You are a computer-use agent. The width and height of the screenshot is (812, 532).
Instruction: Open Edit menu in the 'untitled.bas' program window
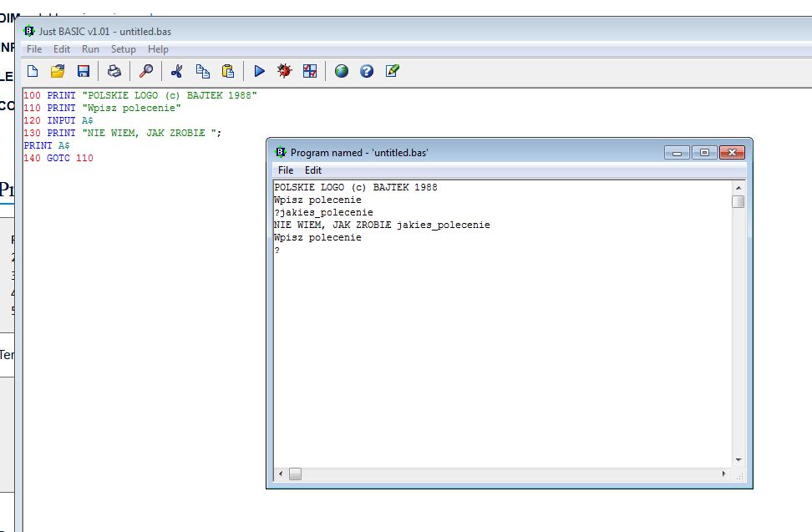pos(312,170)
